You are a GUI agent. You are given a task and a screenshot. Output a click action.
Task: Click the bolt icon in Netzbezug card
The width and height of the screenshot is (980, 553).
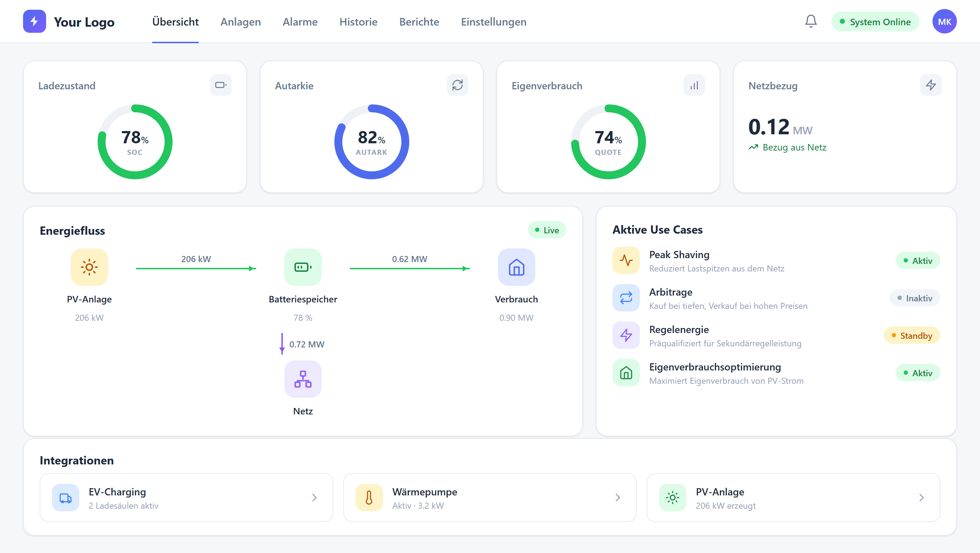pos(931,85)
